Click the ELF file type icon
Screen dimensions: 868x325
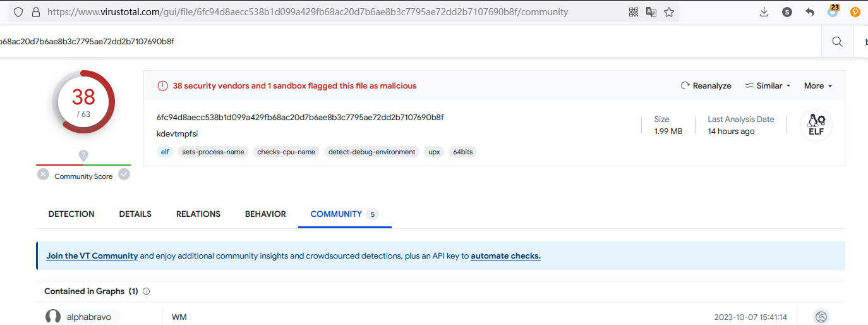(x=816, y=125)
